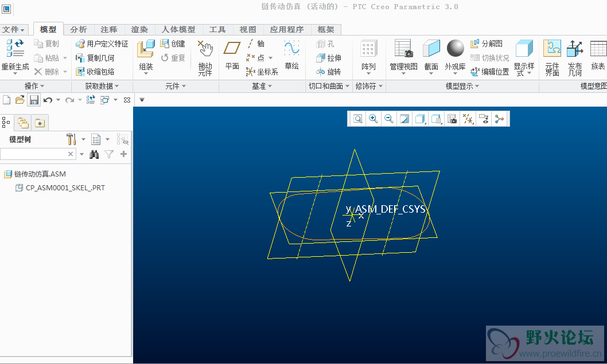This screenshot has width=607, height=364.
Task: Toggle the Model Tree navigator tab icon
Action: point(6,123)
